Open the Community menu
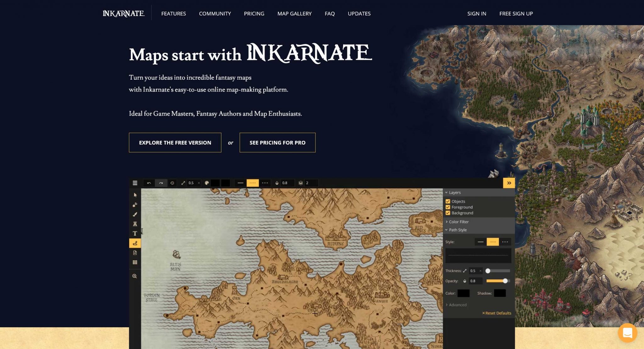This screenshot has width=644, height=349. click(x=215, y=14)
